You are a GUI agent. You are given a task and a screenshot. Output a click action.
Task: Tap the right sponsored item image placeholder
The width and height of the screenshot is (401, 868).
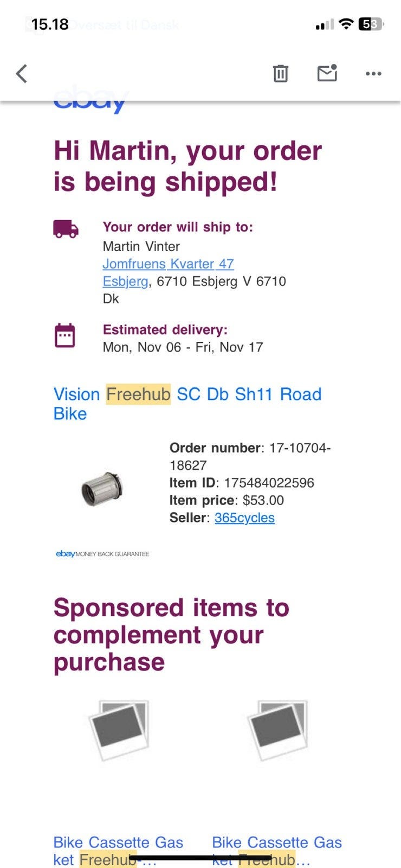pos(277,730)
